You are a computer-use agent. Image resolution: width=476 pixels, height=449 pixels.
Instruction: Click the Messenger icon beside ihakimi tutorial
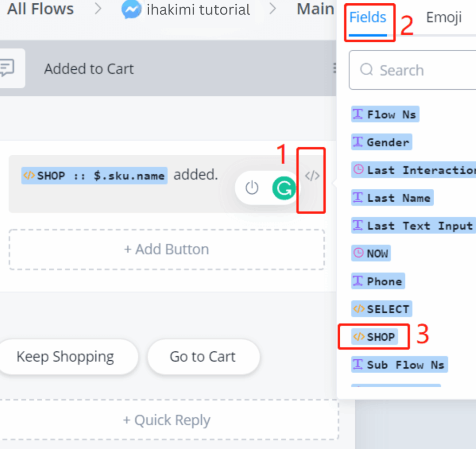coord(132,10)
